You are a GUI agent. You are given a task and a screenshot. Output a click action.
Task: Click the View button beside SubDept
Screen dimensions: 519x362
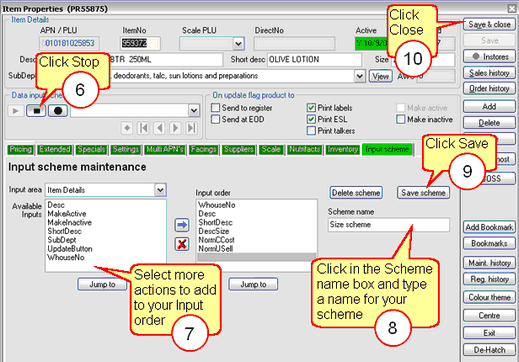pos(380,76)
